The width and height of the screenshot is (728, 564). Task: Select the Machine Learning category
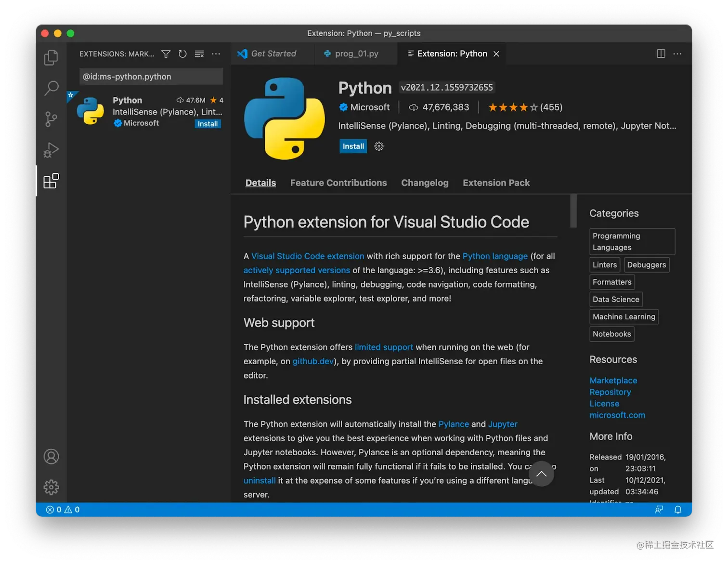(624, 317)
